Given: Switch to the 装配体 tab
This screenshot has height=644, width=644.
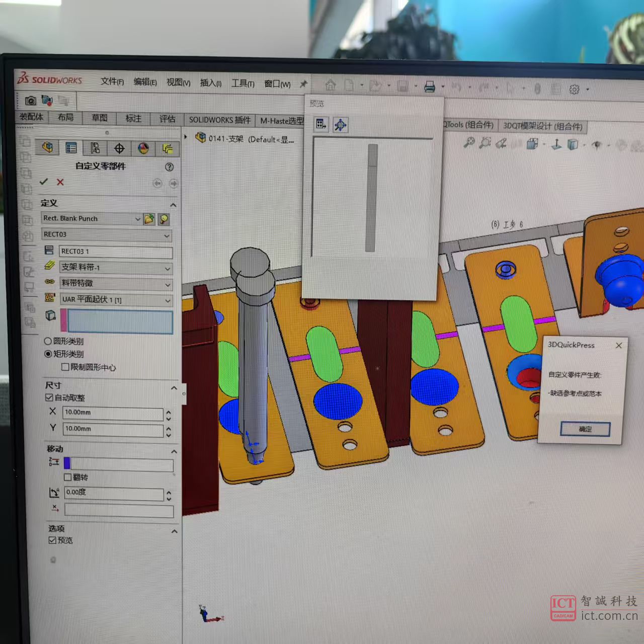Looking at the screenshot, I should pos(31,117).
